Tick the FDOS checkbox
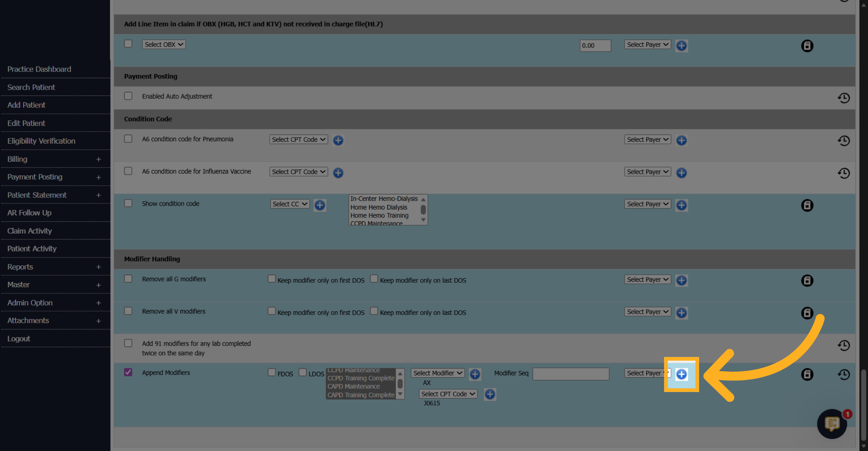868x451 pixels. (272, 372)
